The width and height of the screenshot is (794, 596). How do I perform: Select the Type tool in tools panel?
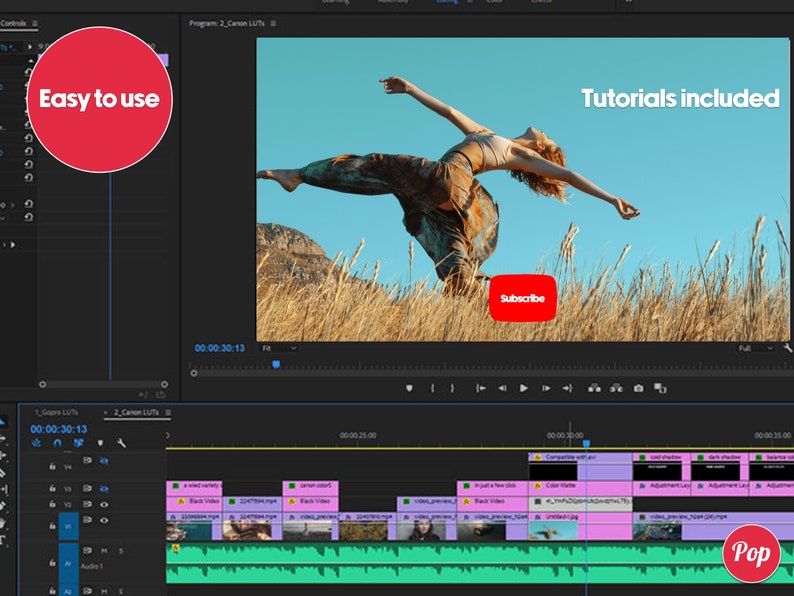(3, 541)
